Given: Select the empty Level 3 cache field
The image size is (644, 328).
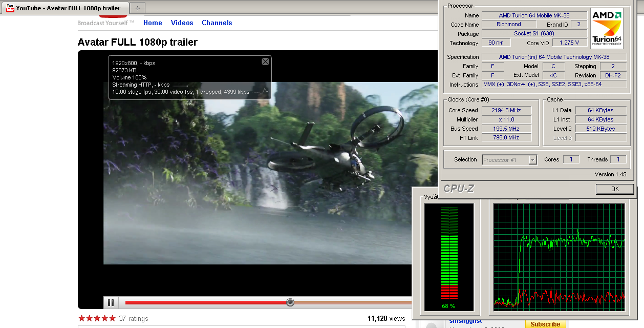Looking at the screenshot, I should (x=601, y=137).
